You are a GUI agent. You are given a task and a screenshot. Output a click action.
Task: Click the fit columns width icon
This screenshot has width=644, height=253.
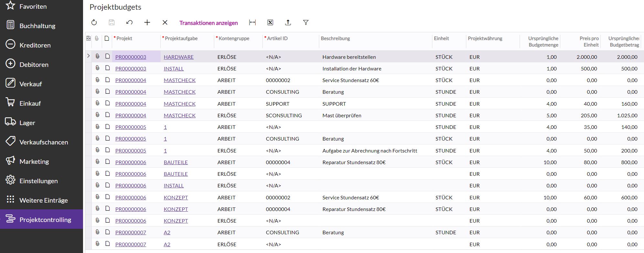252,23
